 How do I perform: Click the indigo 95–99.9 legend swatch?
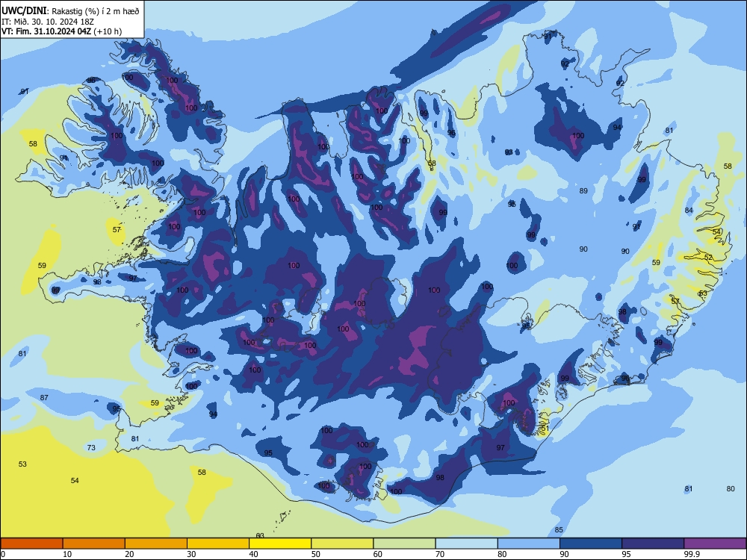tap(653, 544)
